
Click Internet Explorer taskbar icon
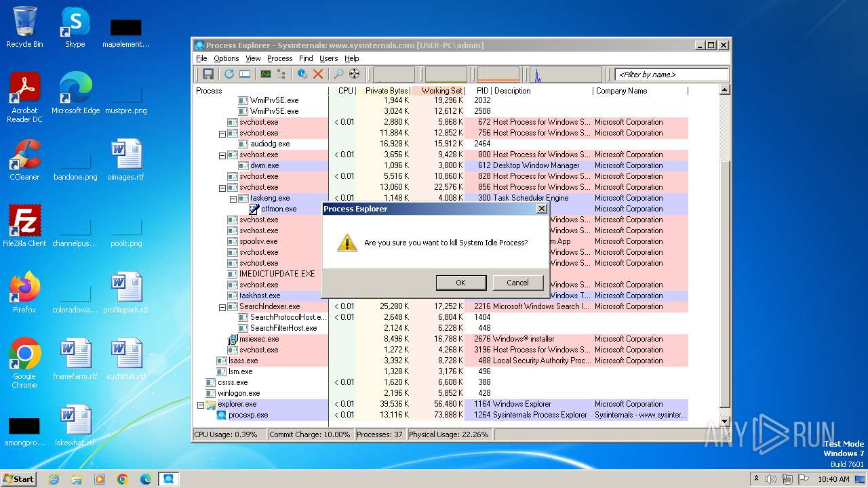54,479
